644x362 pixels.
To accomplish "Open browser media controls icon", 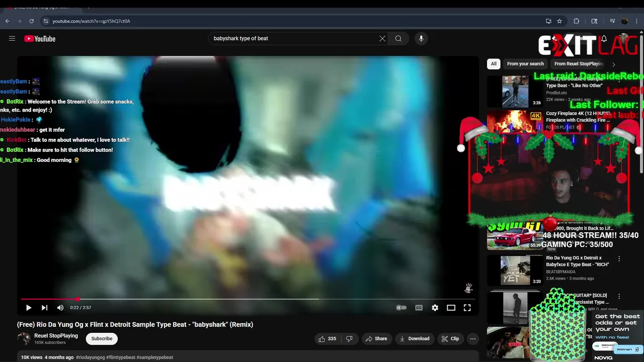I will [612, 21].
